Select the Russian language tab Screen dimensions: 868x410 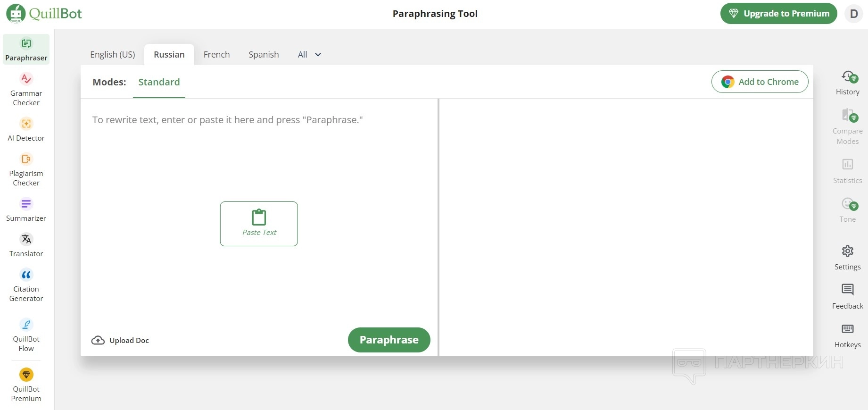tap(169, 55)
